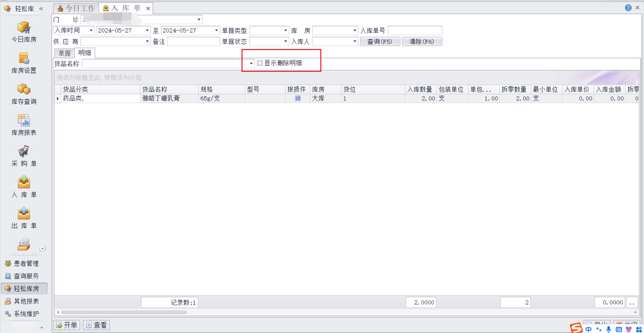Click the blue help question mark icon
Screen dimensions: 644x333
(x=628, y=8)
